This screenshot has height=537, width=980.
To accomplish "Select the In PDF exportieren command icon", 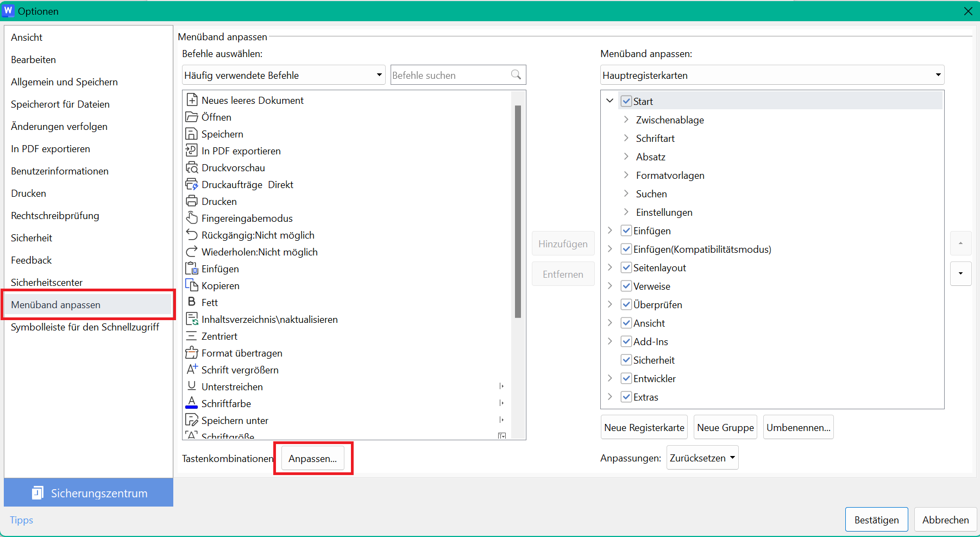I will coord(192,151).
